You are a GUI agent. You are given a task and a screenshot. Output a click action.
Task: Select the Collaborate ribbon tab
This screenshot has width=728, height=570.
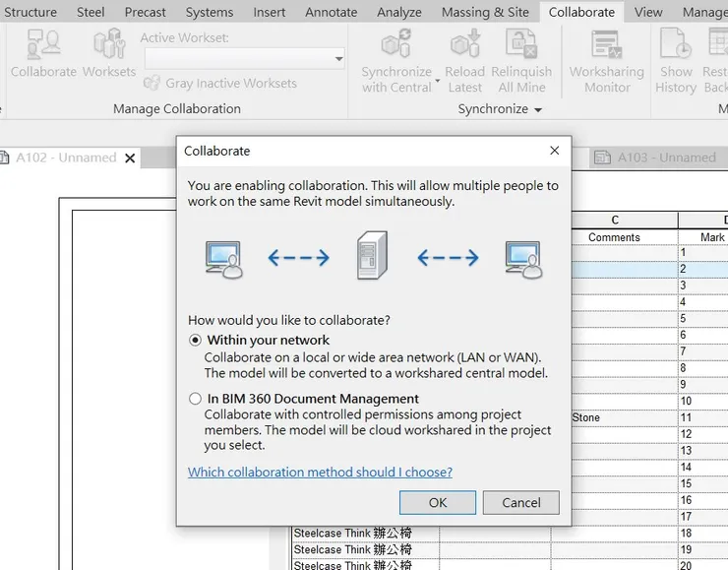click(x=581, y=12)
